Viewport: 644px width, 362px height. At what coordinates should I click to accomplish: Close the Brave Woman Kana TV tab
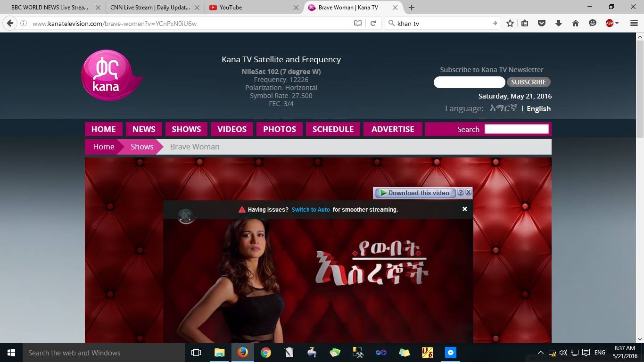pyautogui.click(x=395, y=8)
